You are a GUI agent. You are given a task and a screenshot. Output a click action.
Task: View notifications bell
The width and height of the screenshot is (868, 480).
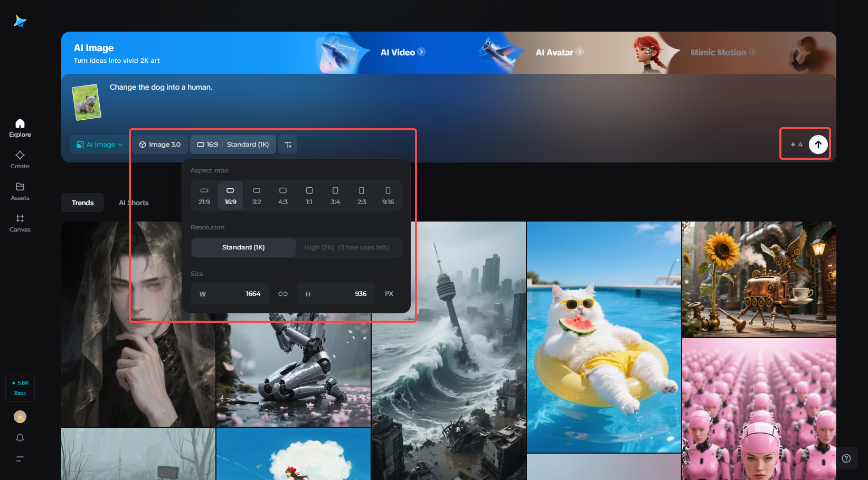[20, 438]
